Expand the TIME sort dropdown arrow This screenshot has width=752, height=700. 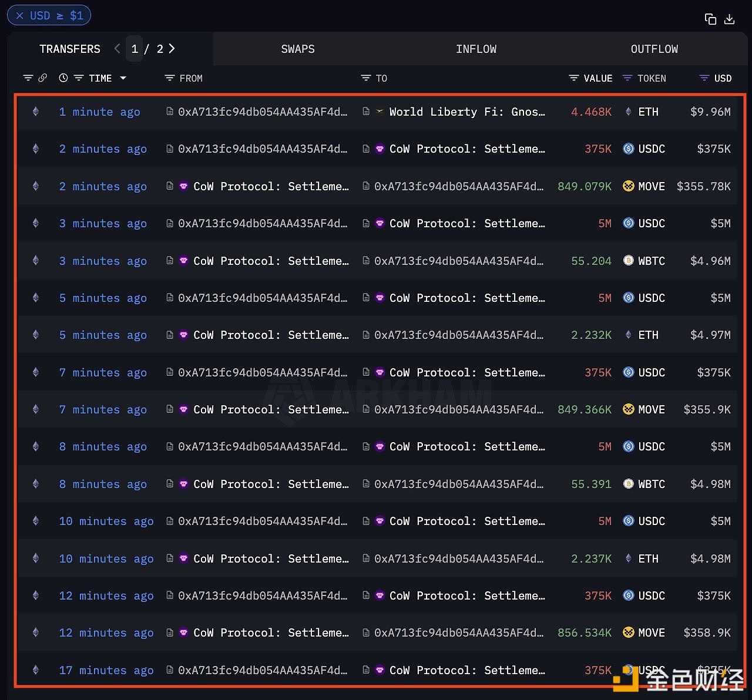pos(123,78)
